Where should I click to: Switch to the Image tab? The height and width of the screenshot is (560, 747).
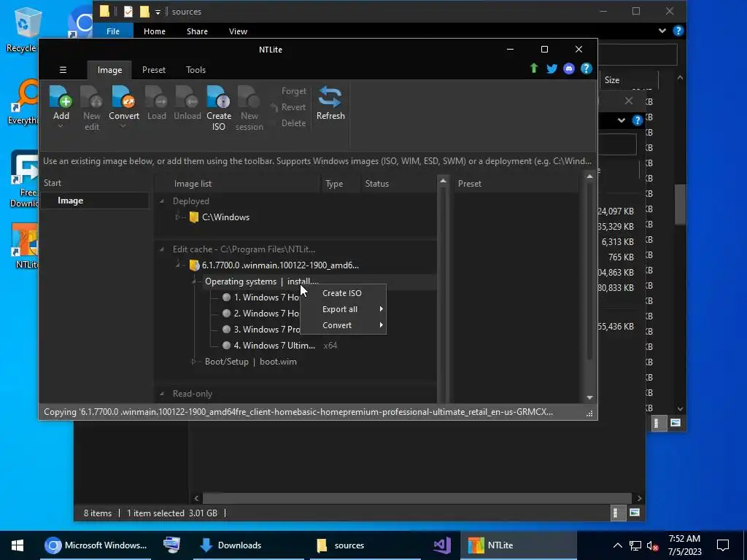(x=109, y=70)
